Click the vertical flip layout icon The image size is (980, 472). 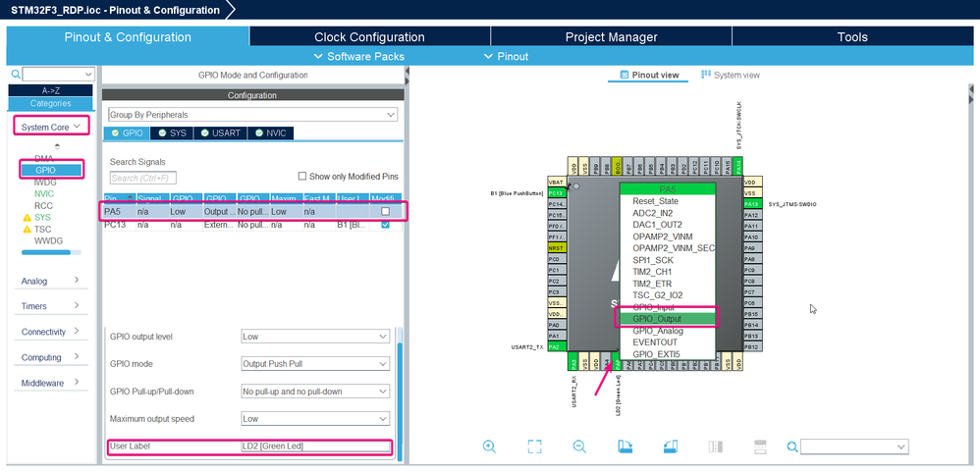[x=716, y=446]
